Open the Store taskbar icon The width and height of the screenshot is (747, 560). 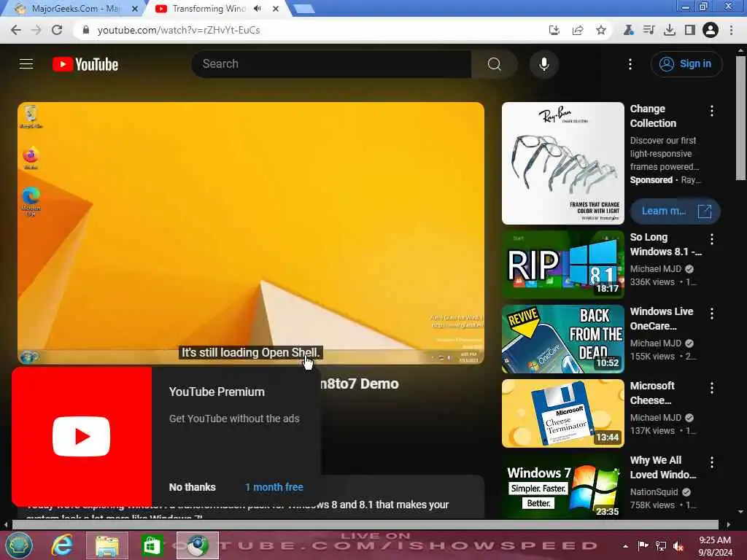pyautogui.click(x=152, y=545)
